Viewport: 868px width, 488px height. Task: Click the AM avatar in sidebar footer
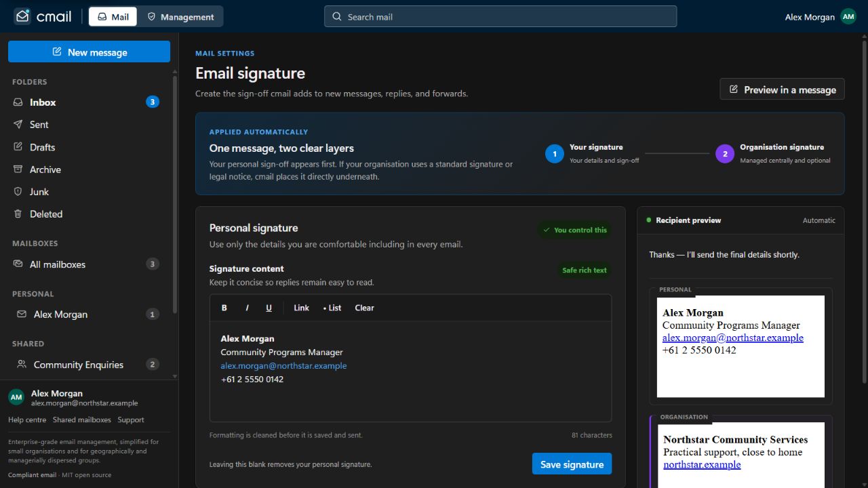(16, 397)
